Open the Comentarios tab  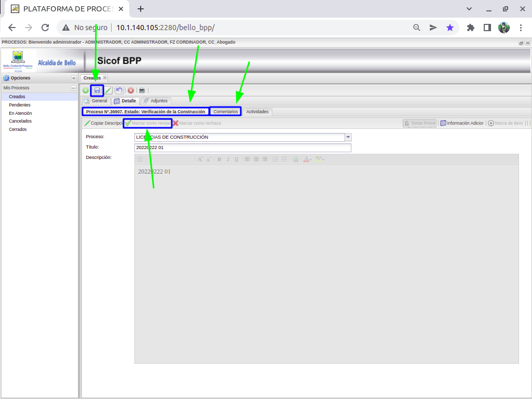[x=226, y=112]
